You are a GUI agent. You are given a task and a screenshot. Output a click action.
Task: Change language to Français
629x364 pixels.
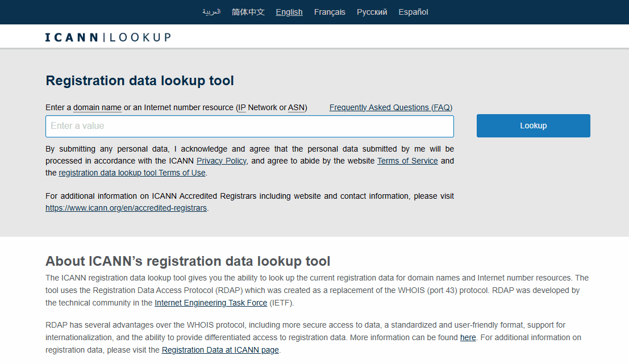[x=330, y=12]
